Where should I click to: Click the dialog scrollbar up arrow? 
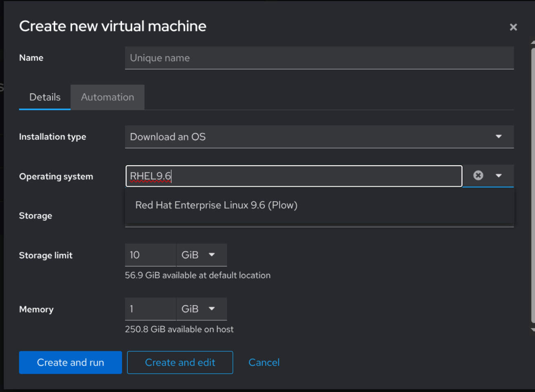pos(533,42)
